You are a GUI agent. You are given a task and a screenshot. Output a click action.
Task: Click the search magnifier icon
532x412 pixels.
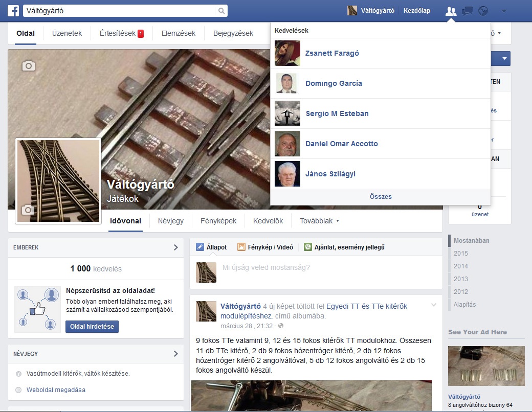[x=221, y=11]
